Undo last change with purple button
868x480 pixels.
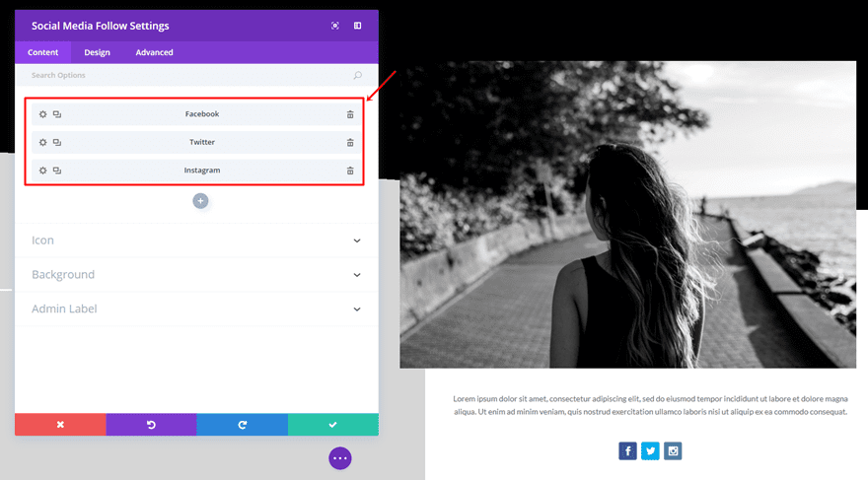coord(151,425)
